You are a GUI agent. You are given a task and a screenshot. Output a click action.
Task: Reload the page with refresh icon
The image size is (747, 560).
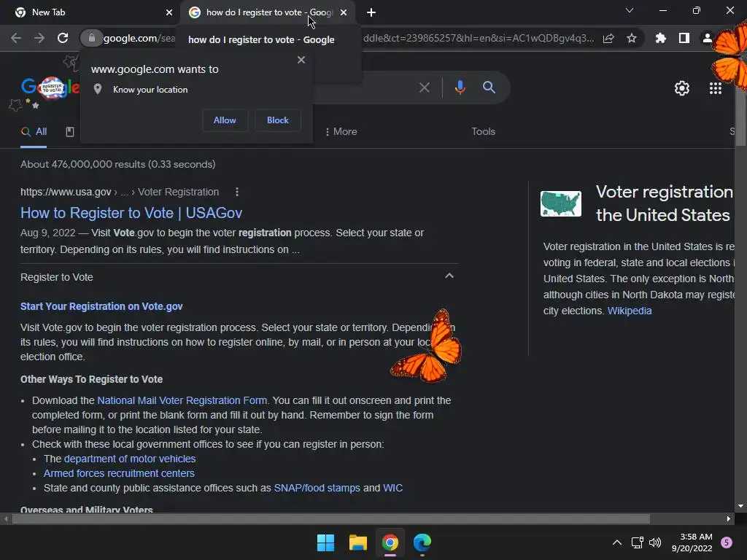point(63,38)
